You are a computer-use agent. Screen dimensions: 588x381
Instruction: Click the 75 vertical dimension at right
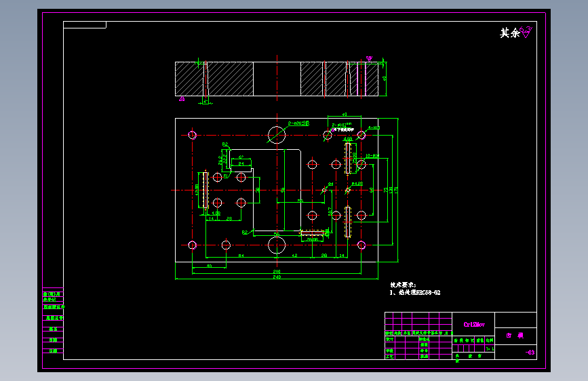click(x=386, y=190)
